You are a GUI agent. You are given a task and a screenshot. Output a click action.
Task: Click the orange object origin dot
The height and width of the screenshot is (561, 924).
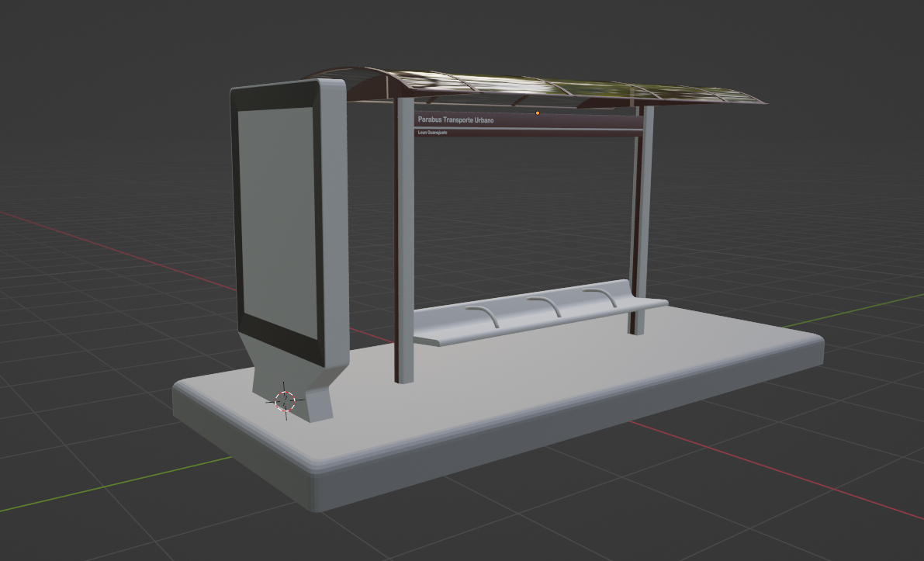click(x=538, y=113)
